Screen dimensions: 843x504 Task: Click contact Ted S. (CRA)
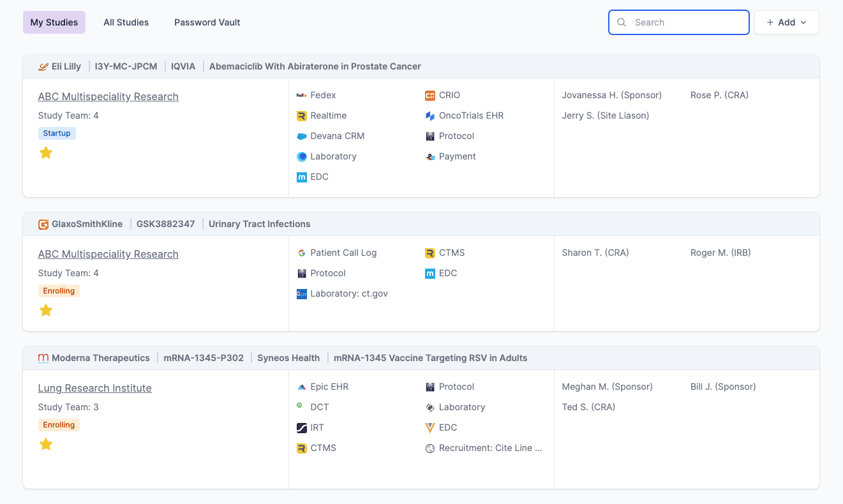tap(588, 407)
